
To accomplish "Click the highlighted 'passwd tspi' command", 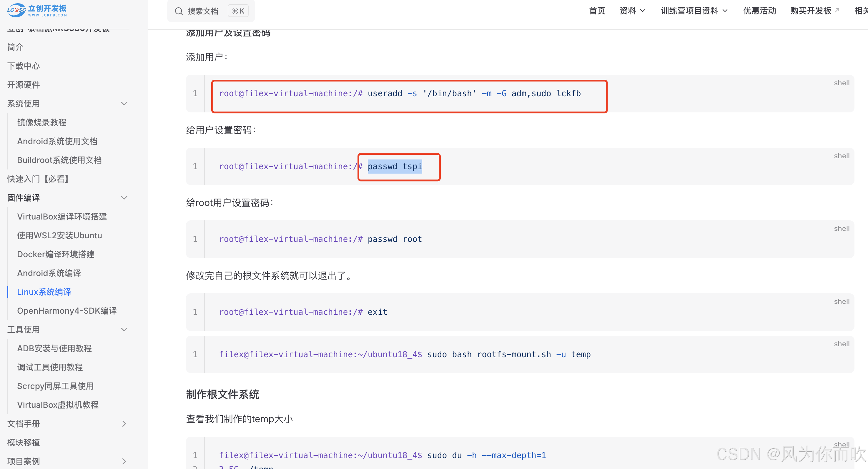I will click(395, 167).
